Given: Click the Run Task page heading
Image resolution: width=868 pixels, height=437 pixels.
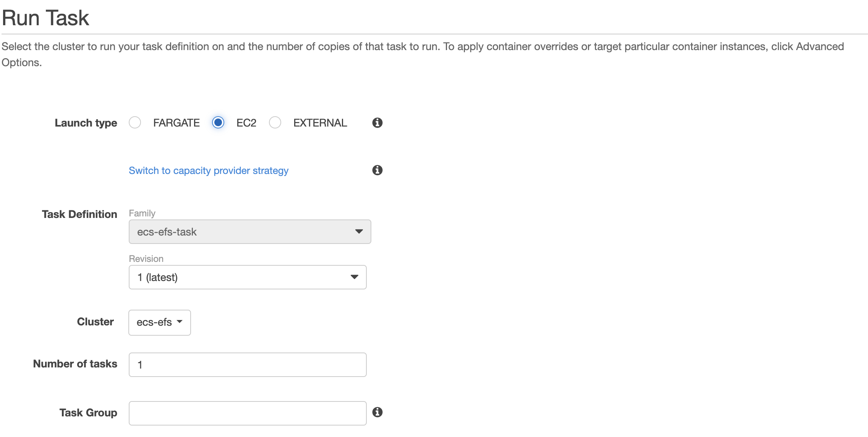Looking at the screenshot, I should tap(45, 18).
